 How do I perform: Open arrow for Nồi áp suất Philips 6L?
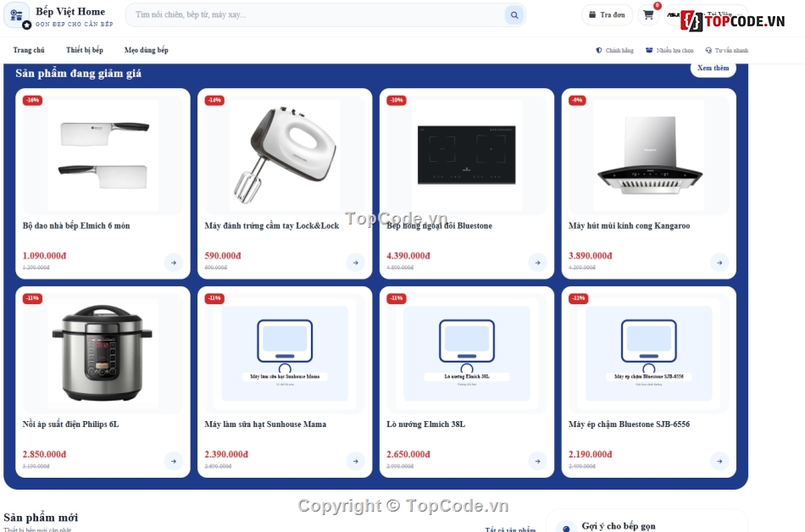(174, 461)
